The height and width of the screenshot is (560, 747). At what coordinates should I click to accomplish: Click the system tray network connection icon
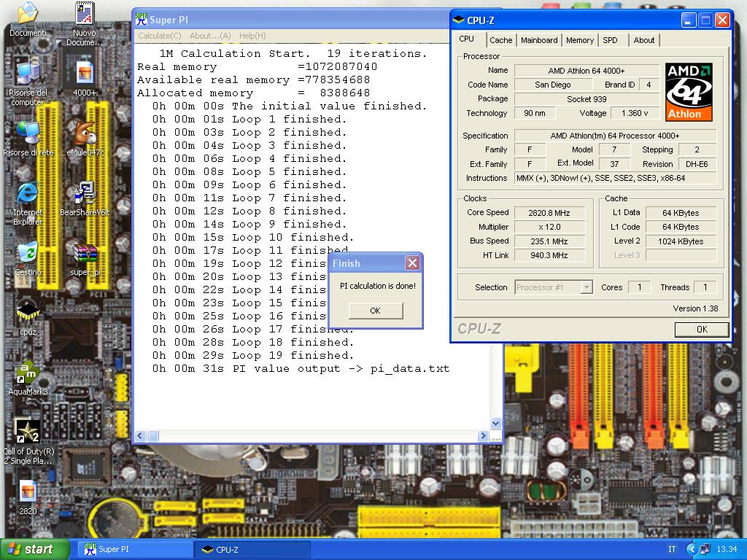(x=705, y=549)
